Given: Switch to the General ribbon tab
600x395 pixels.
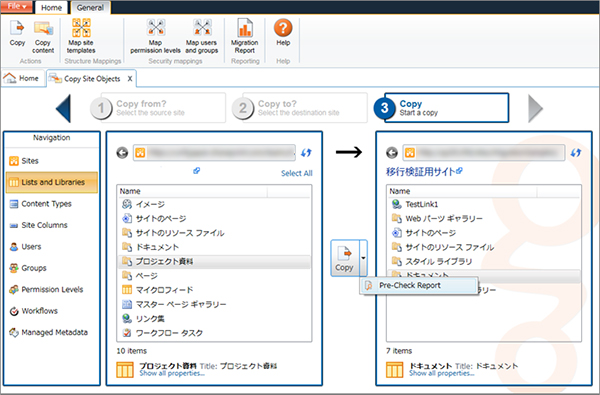Looking at the screenshot, I should 90,8.
